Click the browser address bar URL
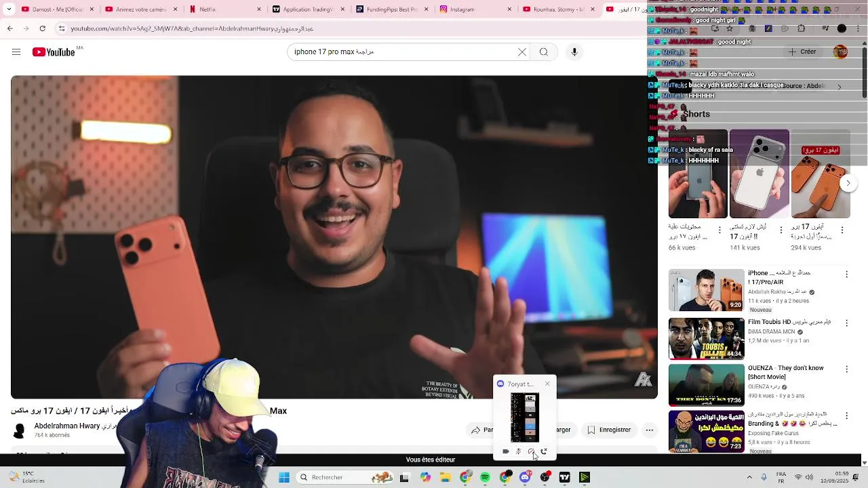Image resolution: width=868 pixels, height=488 pixels. (x=192, y=28)
